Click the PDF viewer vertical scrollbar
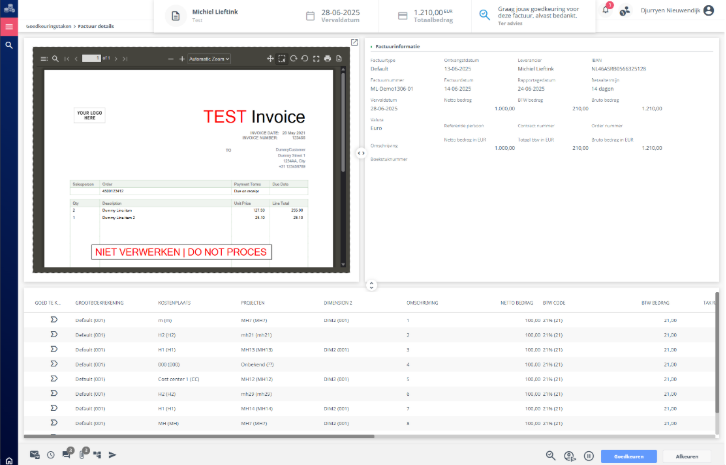This screenshot has height=465, width=726. (x=343, y=121)
